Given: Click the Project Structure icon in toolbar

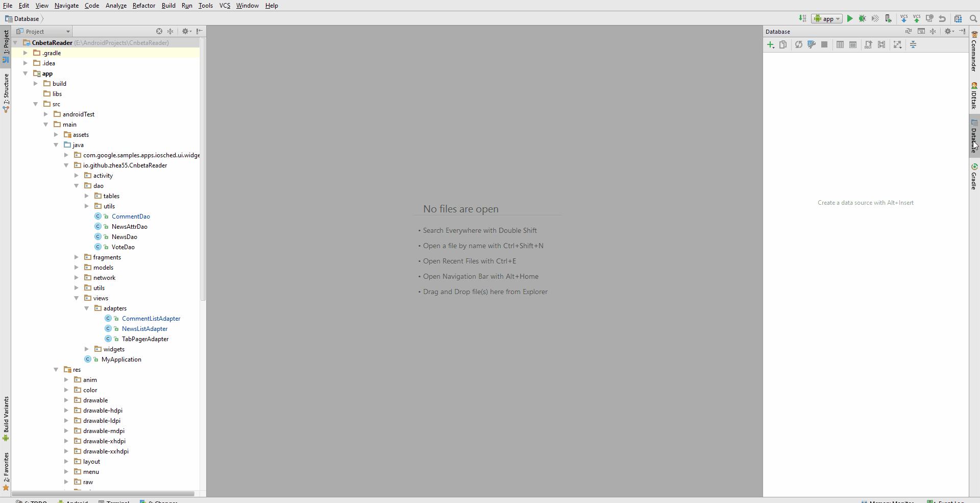Looking at the screenshot, I should [958, 18].
